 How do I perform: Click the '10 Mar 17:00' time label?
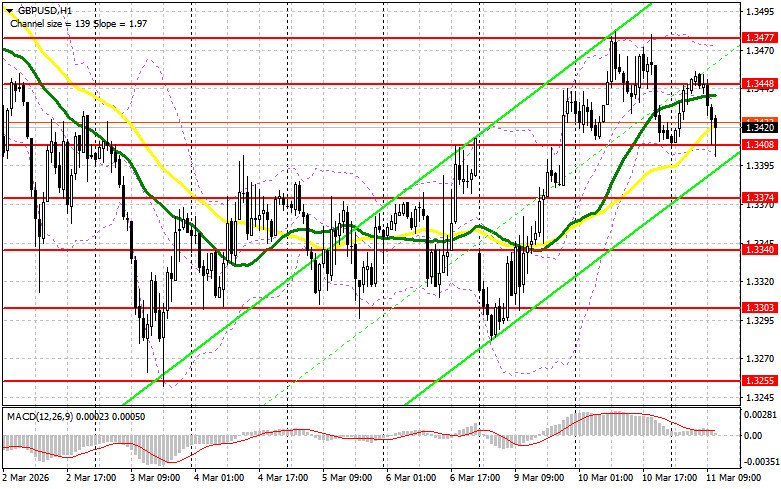(x=669, y=478)
